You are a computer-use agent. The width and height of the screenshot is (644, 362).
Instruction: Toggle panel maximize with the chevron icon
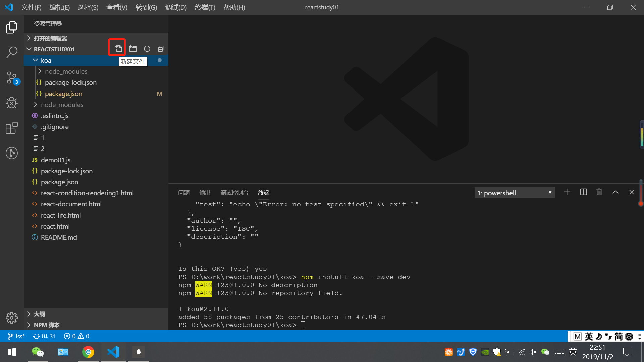click(615, 192)
